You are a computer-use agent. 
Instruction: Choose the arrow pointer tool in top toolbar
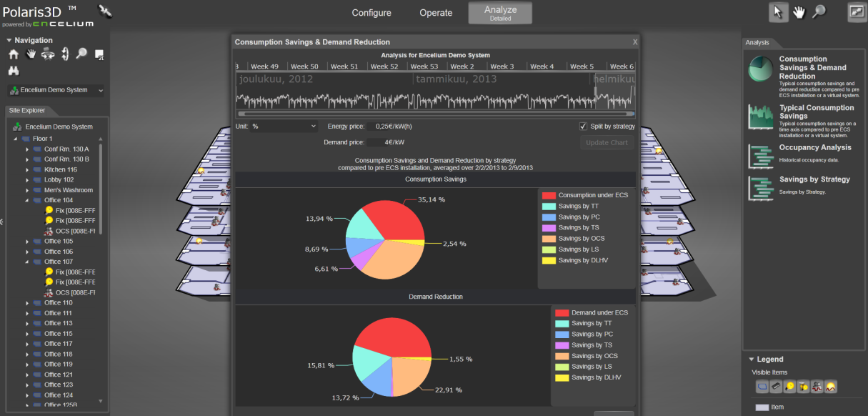tap(779, 11)
